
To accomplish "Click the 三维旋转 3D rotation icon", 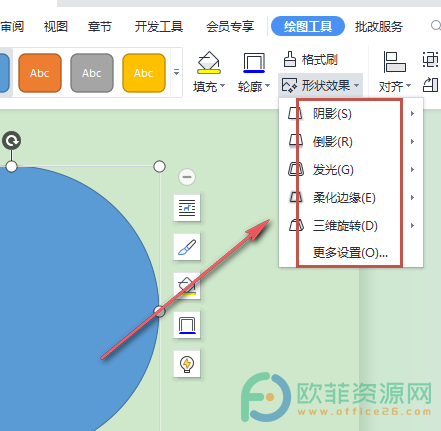I will pos(296,225).
